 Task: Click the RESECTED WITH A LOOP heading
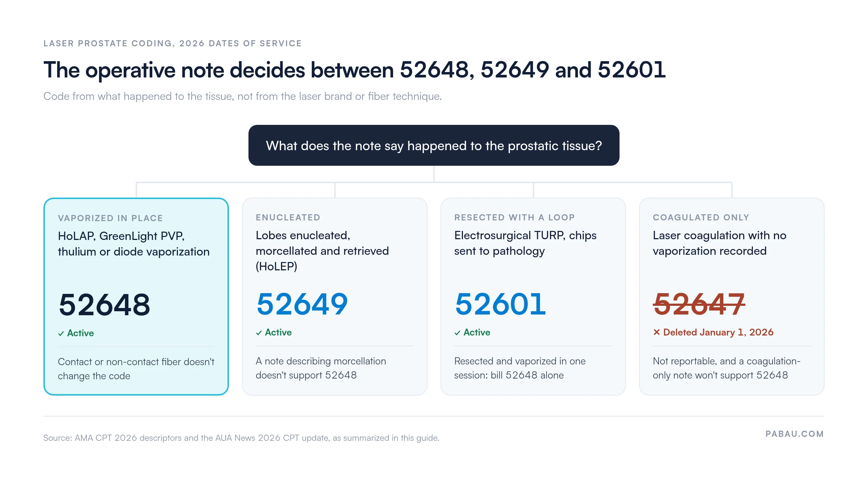coord(514,218)
